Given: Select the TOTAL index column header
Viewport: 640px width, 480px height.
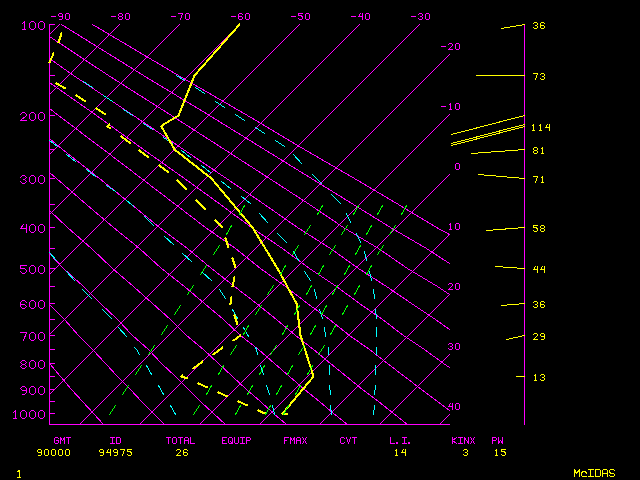Looking at the screenshot, I should point(180,440).
